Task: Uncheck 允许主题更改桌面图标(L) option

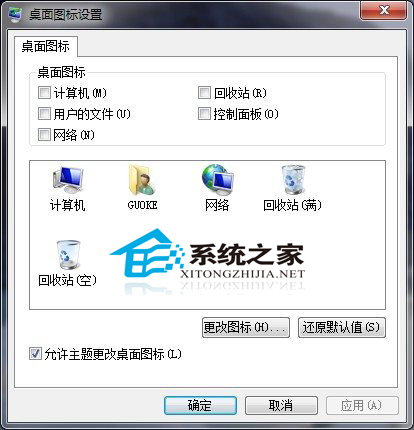Action: click(35, 354)
